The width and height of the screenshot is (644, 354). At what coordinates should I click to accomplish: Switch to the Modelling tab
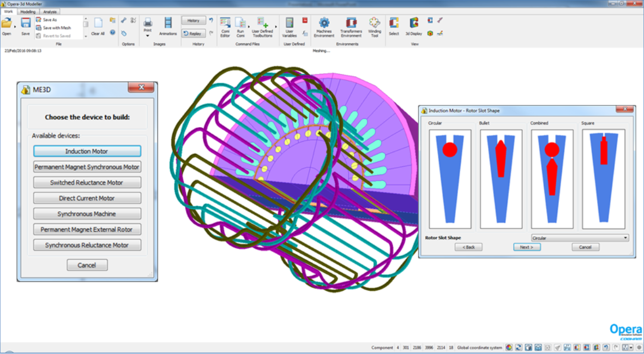pyautogui.click(x=28, y=12)
